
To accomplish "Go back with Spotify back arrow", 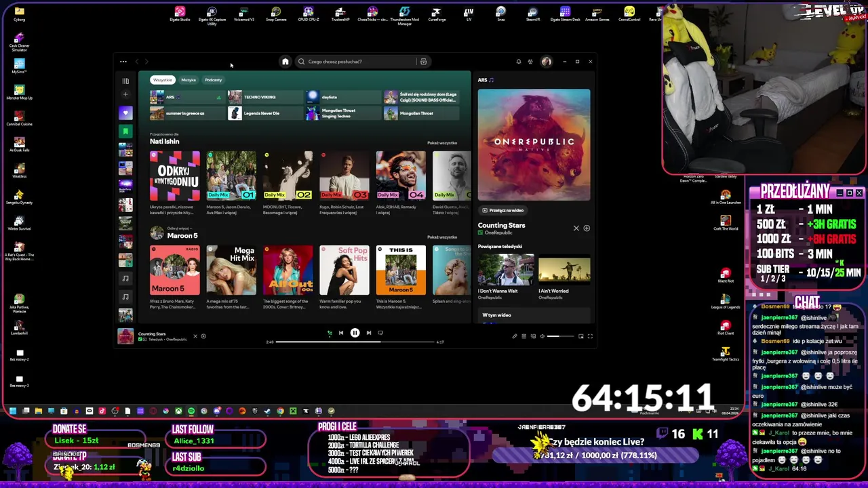I will click(137, 62).
